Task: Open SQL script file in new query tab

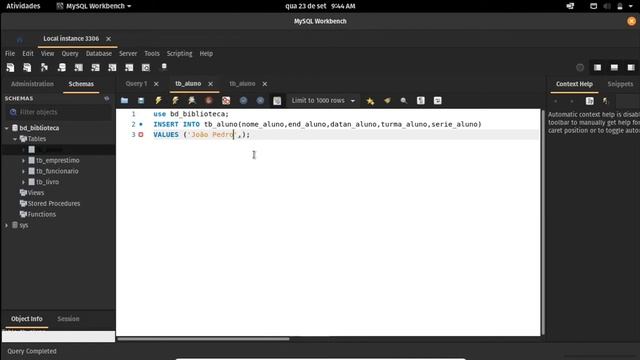Action: (27, 67)
